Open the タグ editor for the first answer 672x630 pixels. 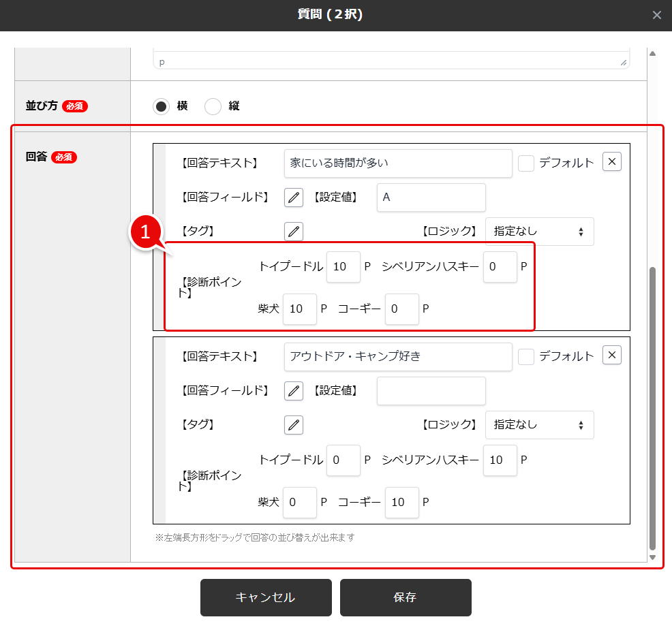tap(293, 232)
